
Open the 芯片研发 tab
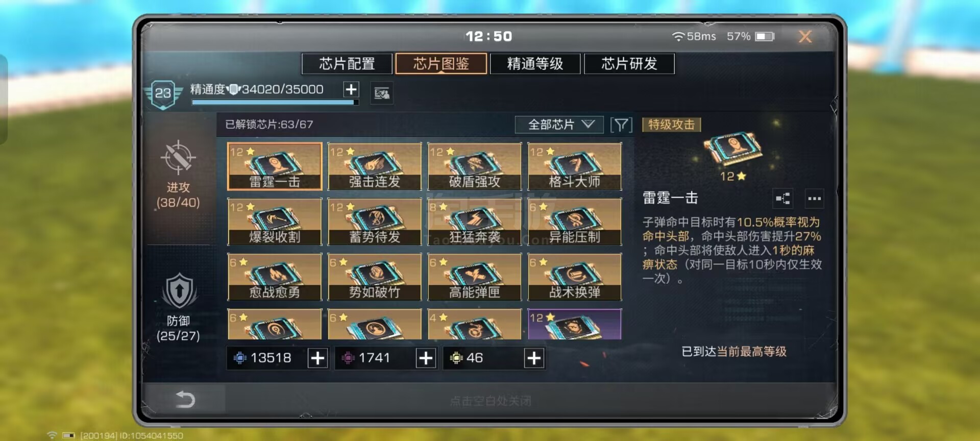(629, 64)
